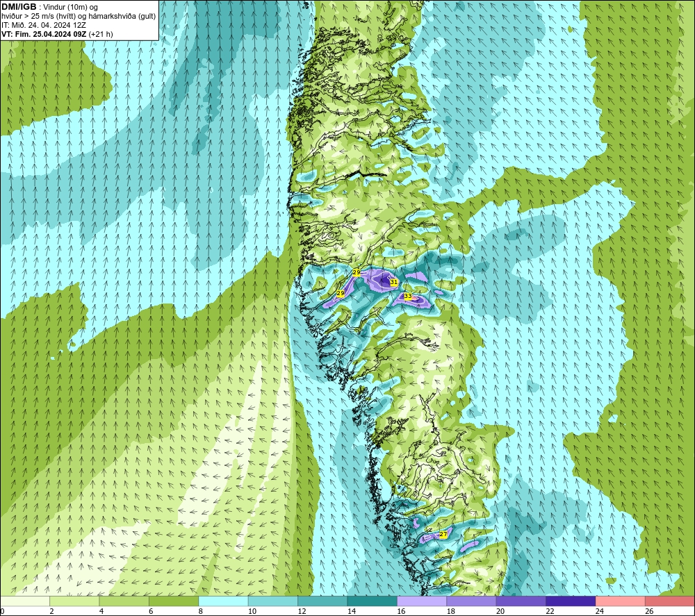Click scale number 4 on the color bar
This screenshot has width=695, height=616.
coord(101,611)
